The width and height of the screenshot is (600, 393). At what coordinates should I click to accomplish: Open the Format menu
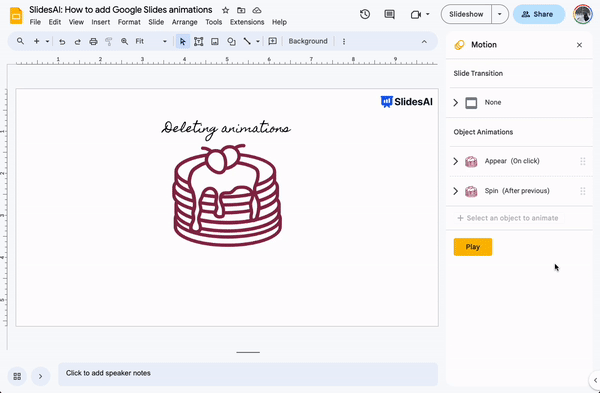pyautogui.click(x=129, y=22)
